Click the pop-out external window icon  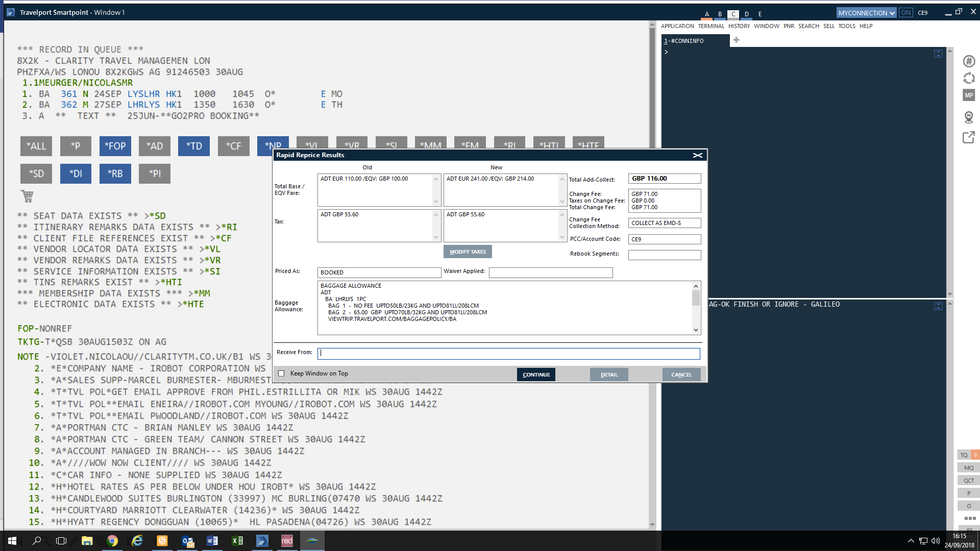968,137
